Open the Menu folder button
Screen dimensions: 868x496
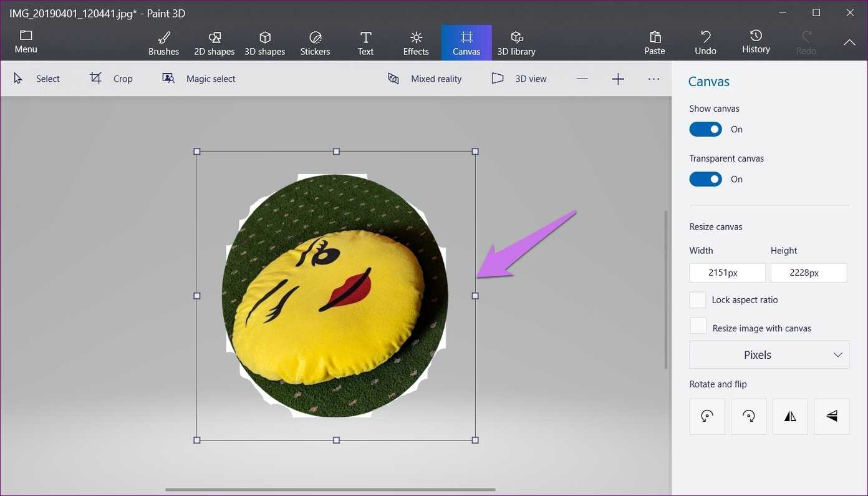click(x=26, y=42)
